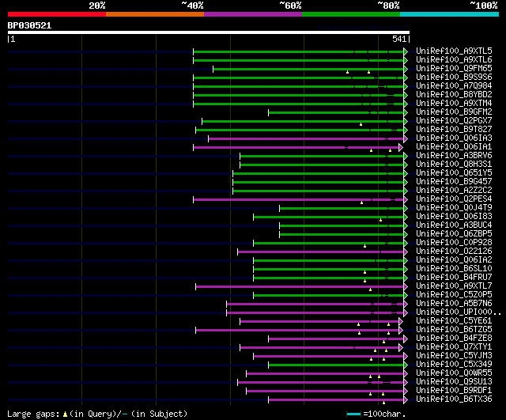Screen dimensions: 506x420
Task: Click the arrowhead ending the UniRef100_Q06IA1 bar
Action: click(401, 148)
